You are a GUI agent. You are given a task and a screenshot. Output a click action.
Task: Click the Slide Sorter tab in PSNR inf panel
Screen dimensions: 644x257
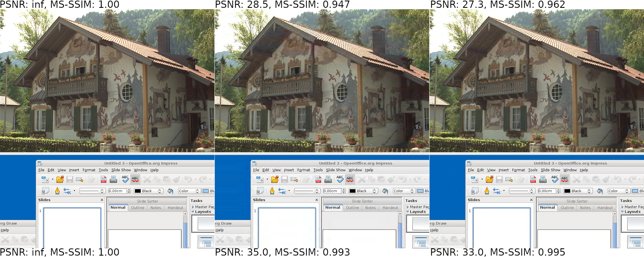tap(147, 201)
